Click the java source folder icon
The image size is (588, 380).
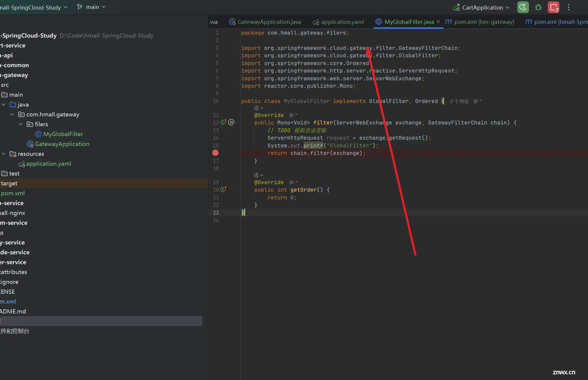pyautogui.click(x=13, y=104)
